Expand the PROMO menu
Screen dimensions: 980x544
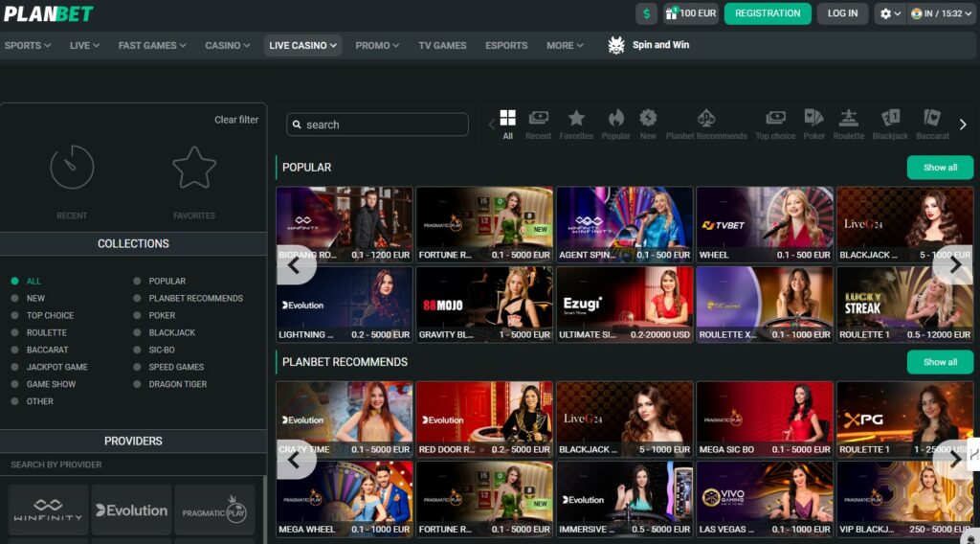click(x=377, y=45)
